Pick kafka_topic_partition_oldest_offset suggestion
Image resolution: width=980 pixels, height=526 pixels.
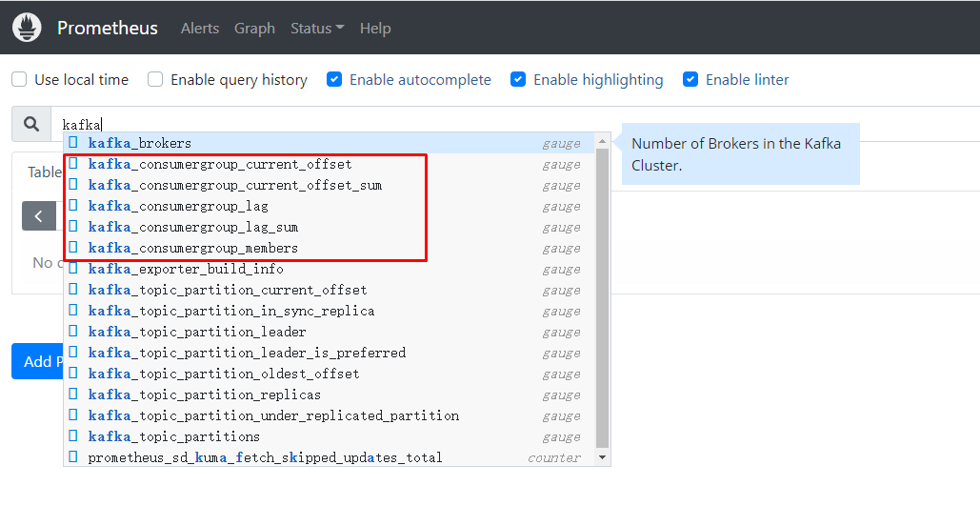click(330, 374)
